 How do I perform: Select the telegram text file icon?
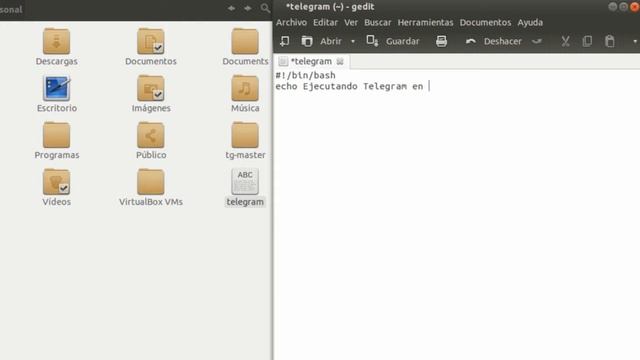[x=245, y=181]
